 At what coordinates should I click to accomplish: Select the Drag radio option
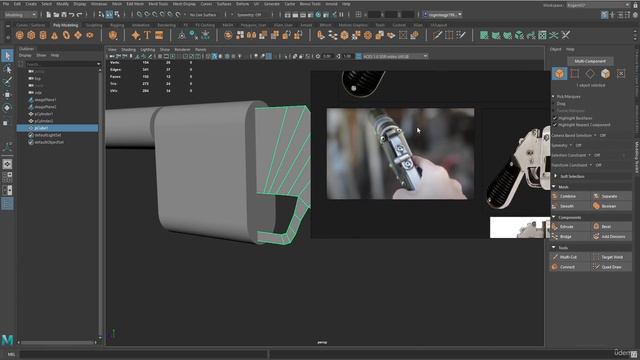click(x=554, y=104)
